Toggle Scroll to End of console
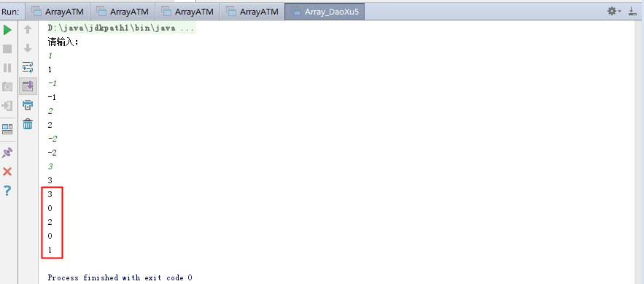The width and height of the screenshot is (644, 284). tap(28, 86)
